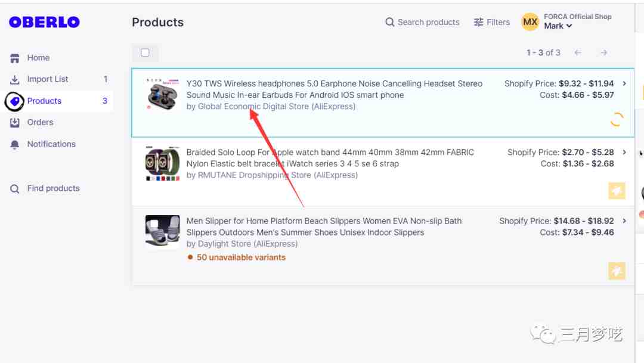Open Y30 TWS Wireless headphones product title

[x=334, y=89]
